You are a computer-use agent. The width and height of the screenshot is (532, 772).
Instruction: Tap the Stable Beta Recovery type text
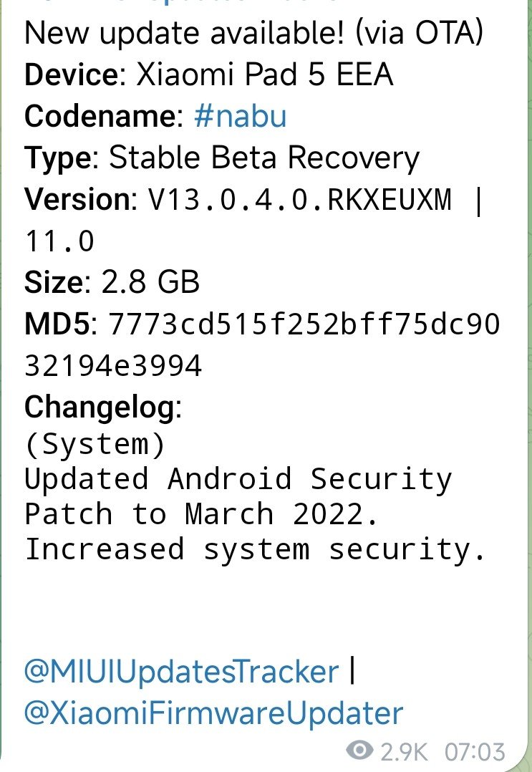(x=264, y=158)
